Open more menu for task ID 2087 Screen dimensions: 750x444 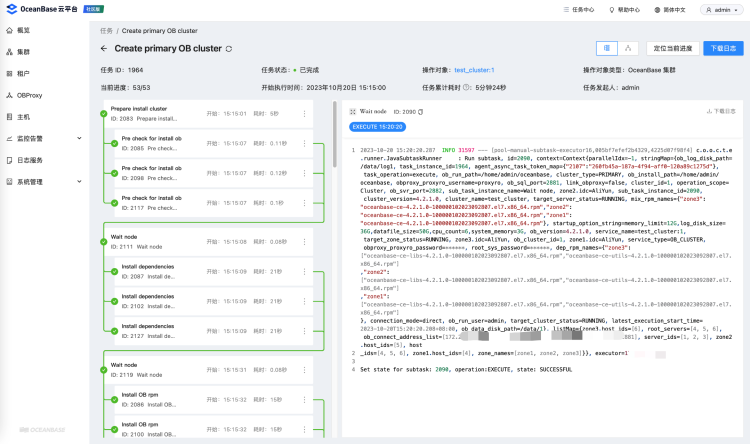coord(304,272)
